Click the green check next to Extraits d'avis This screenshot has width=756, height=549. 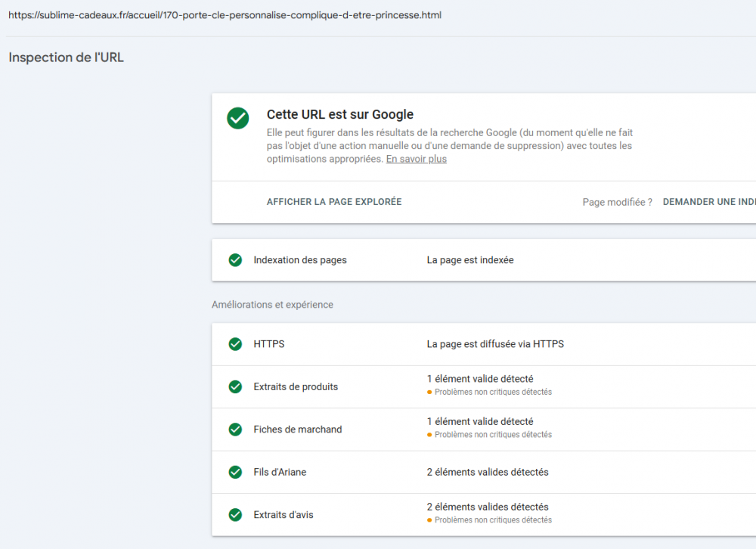point(235,515)
